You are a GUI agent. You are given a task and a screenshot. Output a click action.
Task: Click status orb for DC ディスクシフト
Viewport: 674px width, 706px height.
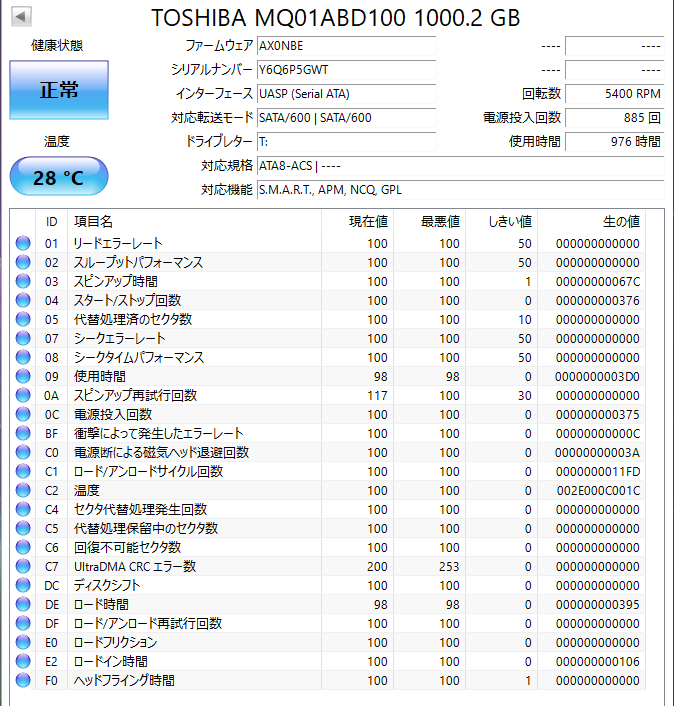click(x=23, y=585)
